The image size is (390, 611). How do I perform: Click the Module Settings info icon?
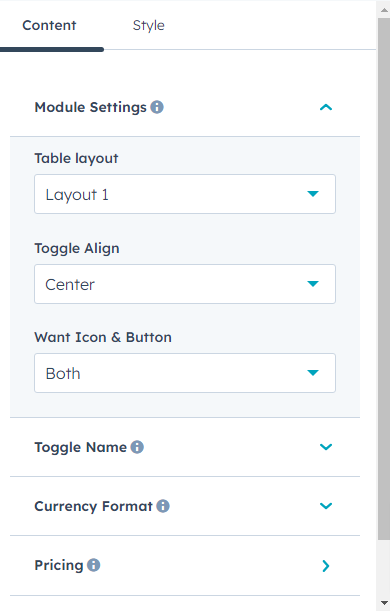click(x=157, y=107)
